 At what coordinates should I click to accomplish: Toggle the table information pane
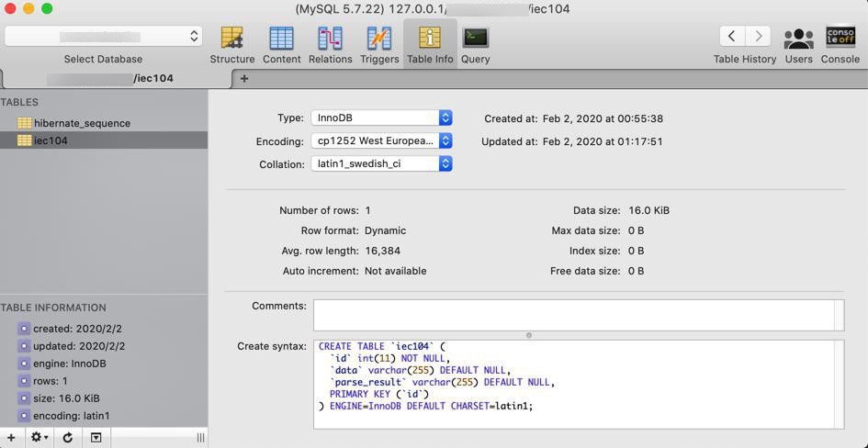click(96, 438)
